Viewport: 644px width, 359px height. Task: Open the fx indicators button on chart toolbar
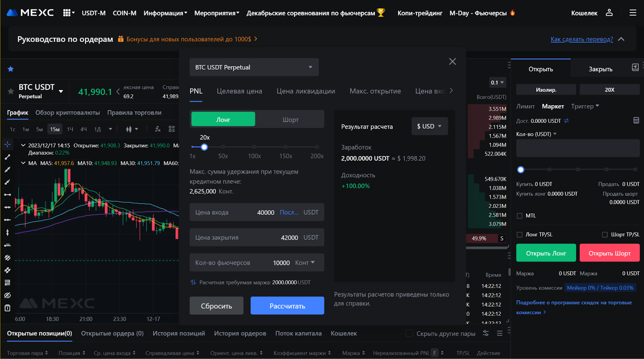[x=158, y=129]
